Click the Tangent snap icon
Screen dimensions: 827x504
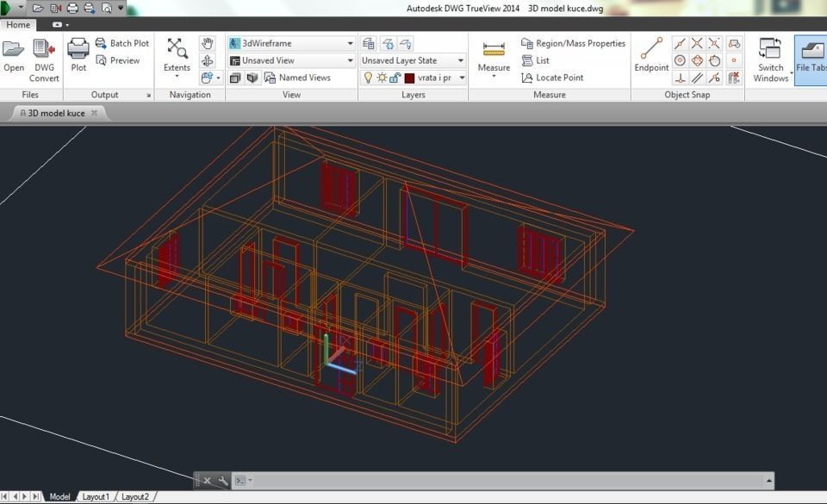pyautogui.click(x=714, y=60)
